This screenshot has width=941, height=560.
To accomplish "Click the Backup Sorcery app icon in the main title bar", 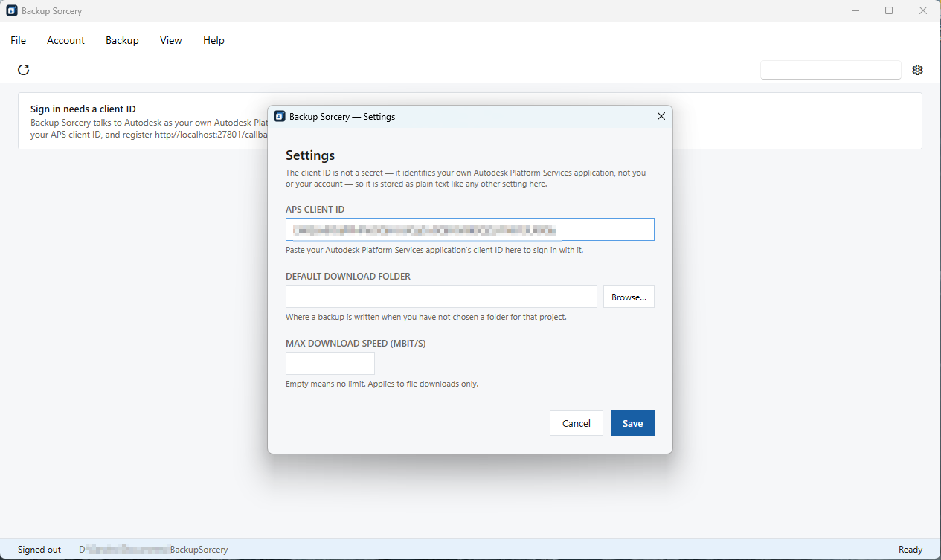I will (12, 11).
